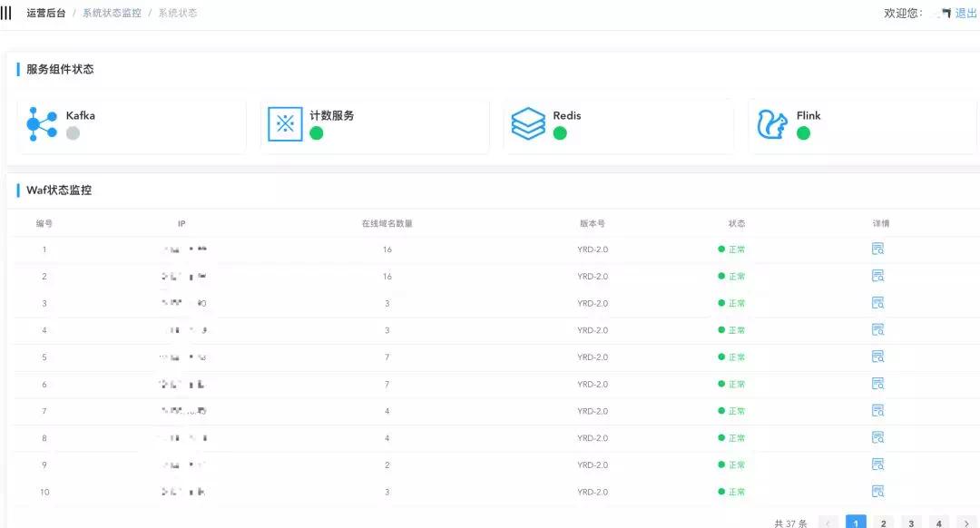Open details icon for WAF row 5

877,357
